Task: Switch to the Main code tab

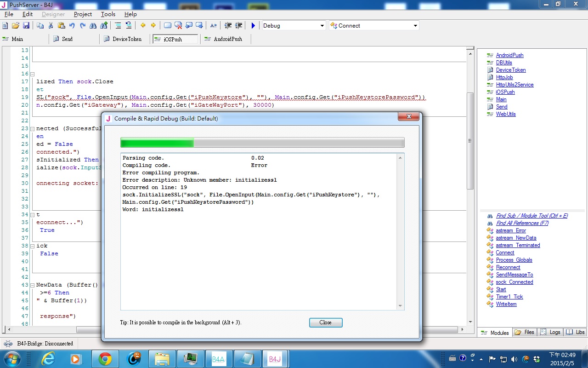Action: [24, 39]
